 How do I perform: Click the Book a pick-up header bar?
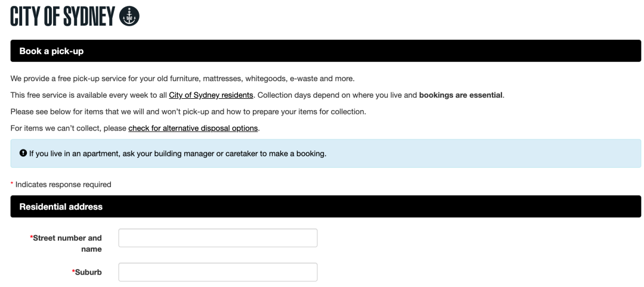(x=326, y=51)
